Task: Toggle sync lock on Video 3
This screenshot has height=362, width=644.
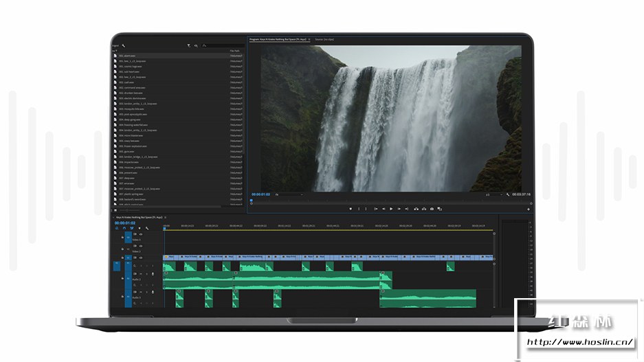Action: pyautogui.click(x=135, y=234)
